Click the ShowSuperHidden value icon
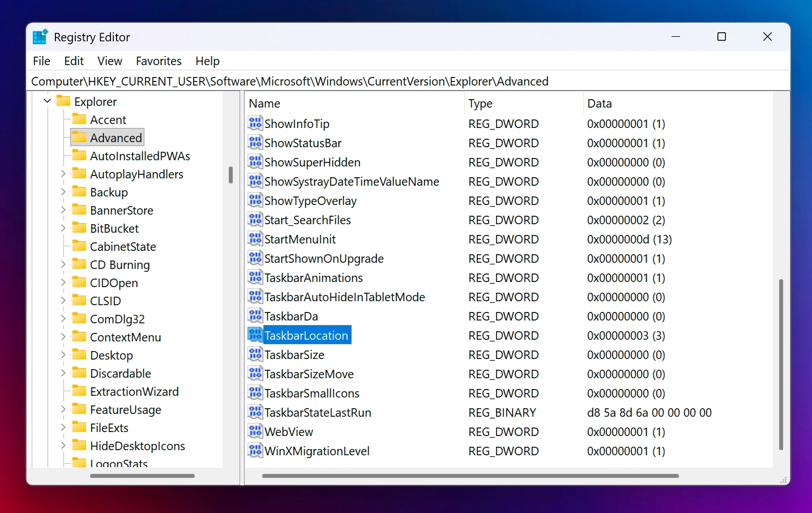812x513 pixels. (255, 161)
